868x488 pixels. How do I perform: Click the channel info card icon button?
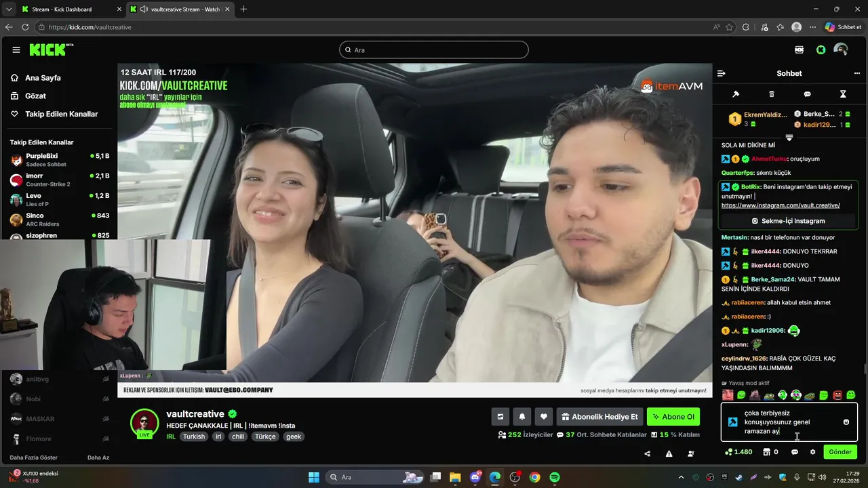pos(500,417)
